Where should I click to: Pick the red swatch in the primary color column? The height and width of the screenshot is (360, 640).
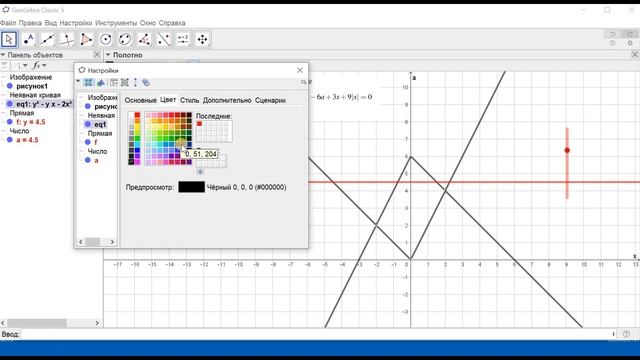[x=137, y=115]
